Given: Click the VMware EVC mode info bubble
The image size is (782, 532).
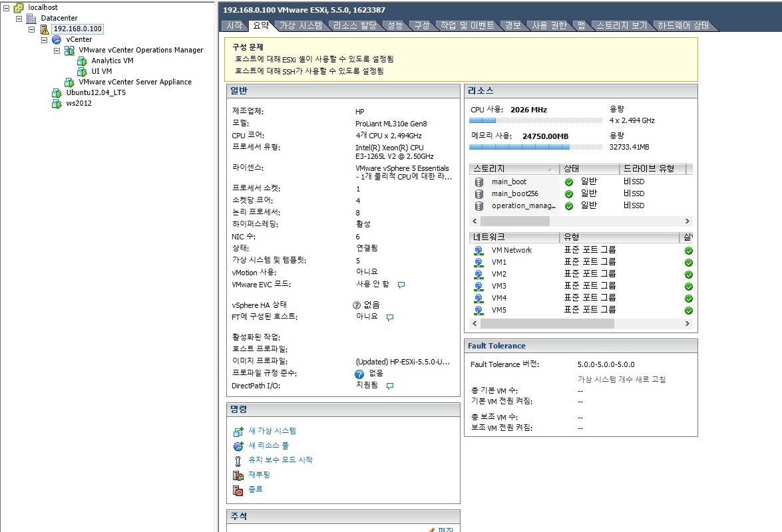Looking at the screenshot, I should (401, 285).
